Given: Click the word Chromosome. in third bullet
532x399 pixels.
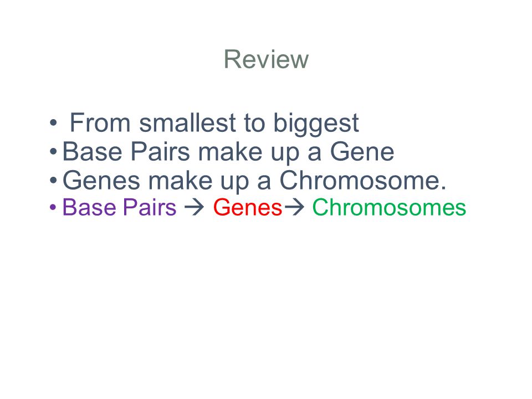Looking at the screenshot, I should point(362,180).
